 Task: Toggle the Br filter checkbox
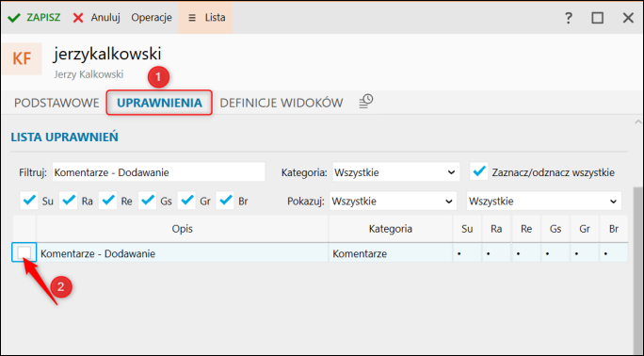tap(225, 201)
